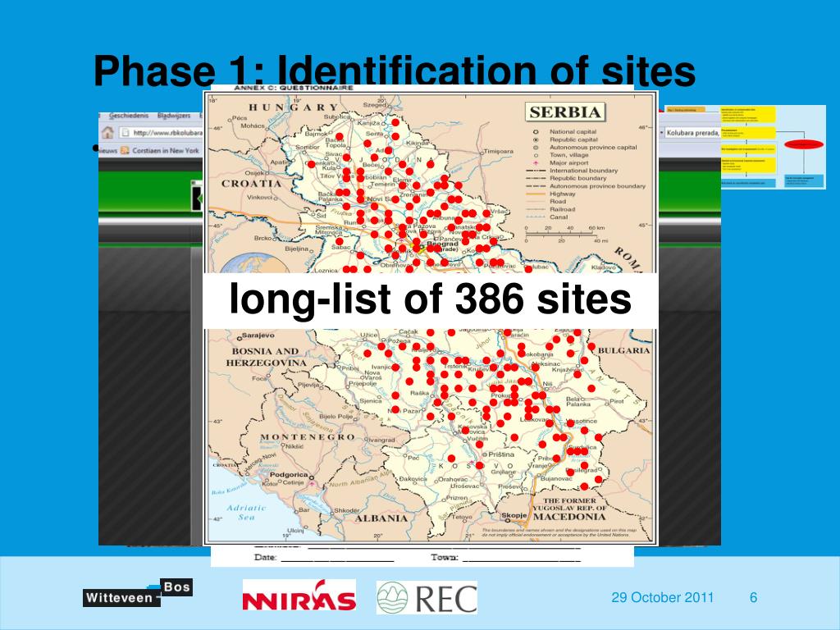
Task: Click the 'Priština' city label
Action: (501, 454)
